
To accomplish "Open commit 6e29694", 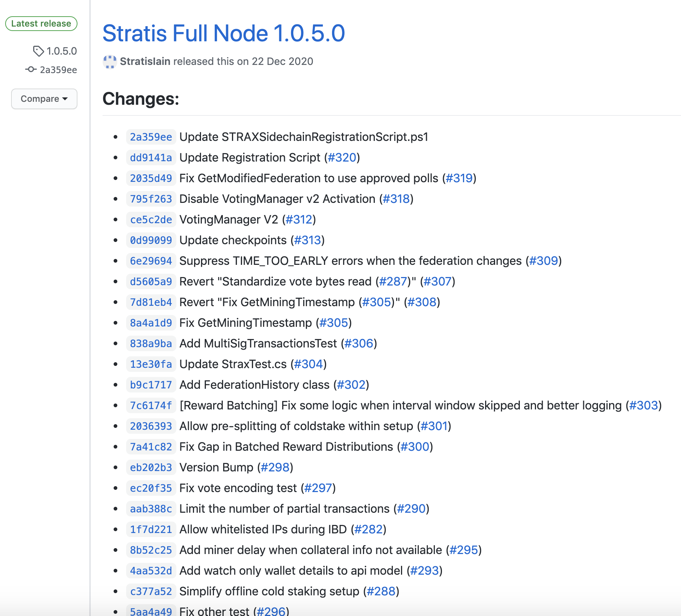I will click(151, 261).
